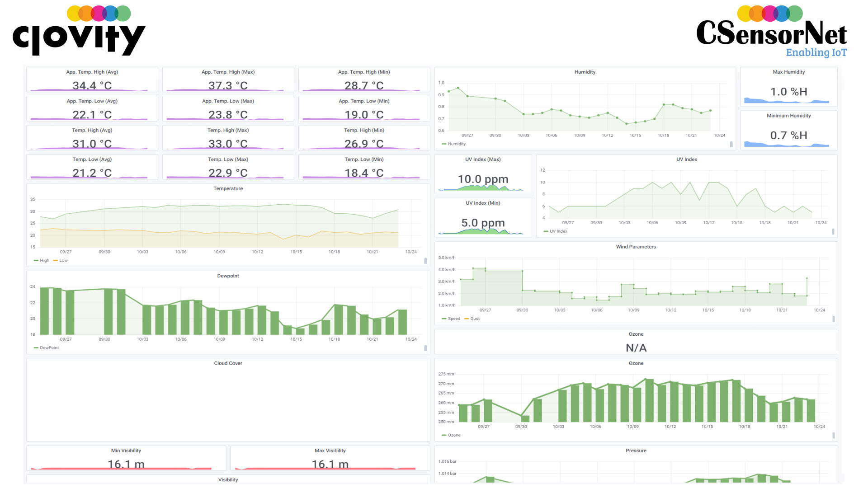Select the Temp. High (Min) 26.9 °C value
Viewport: 868px width, 488px height.
pos(364,144)
